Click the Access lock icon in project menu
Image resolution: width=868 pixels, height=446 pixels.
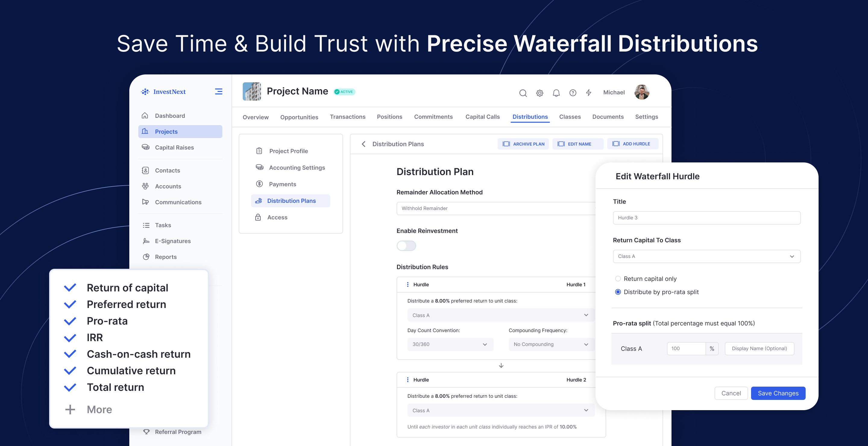pyautogui.click(x=259, y=217)
